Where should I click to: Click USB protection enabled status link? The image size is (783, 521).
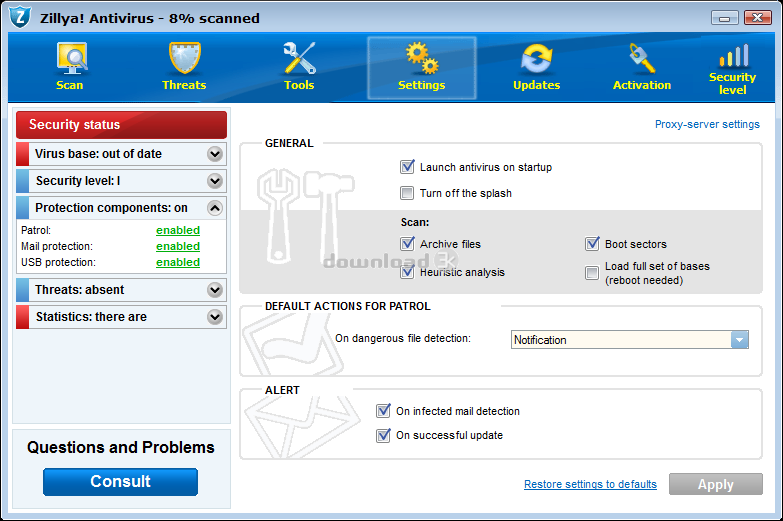pyautogui.click(x=178, y=262)
